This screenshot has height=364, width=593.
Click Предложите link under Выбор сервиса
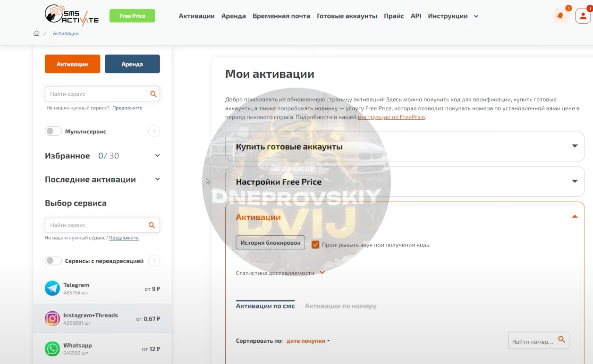tap(124, 238)
